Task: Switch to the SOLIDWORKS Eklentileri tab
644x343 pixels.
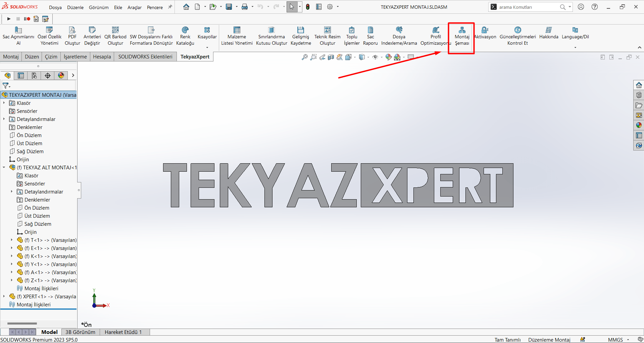Action: click(x=145, y=56)
